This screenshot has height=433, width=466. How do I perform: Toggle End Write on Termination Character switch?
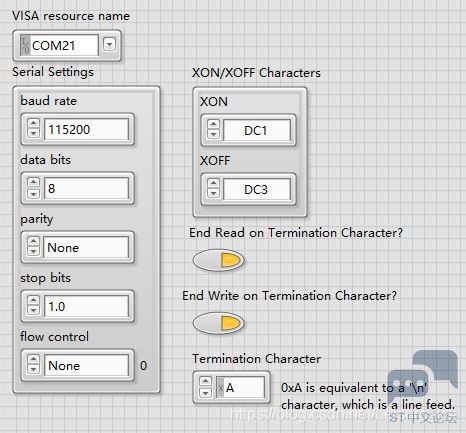click(x=219, y=323)
